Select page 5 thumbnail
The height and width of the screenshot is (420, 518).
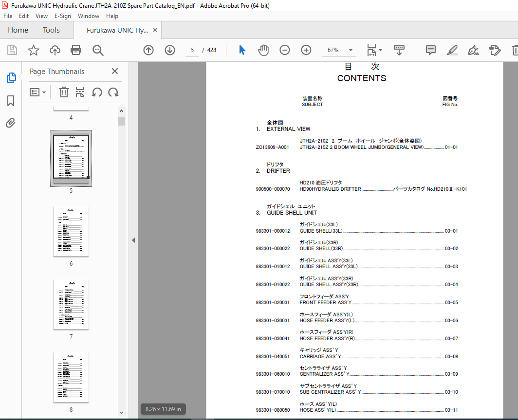(71, 158)
